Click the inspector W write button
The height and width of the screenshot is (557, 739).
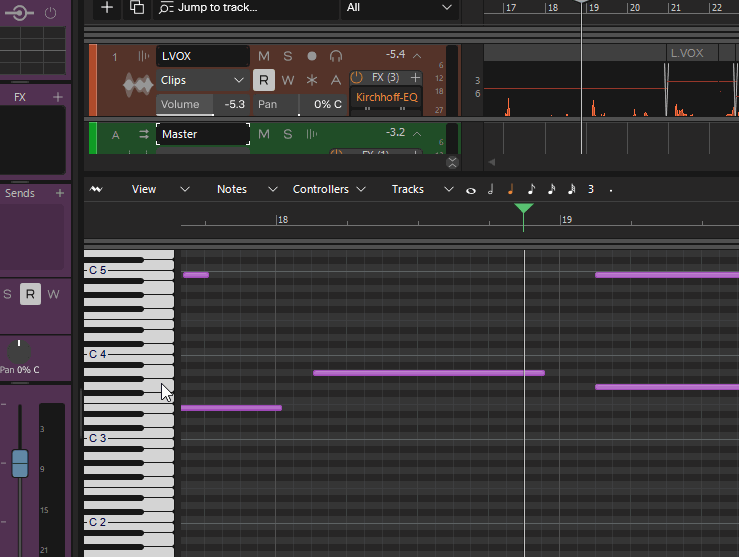pos(53,295)
